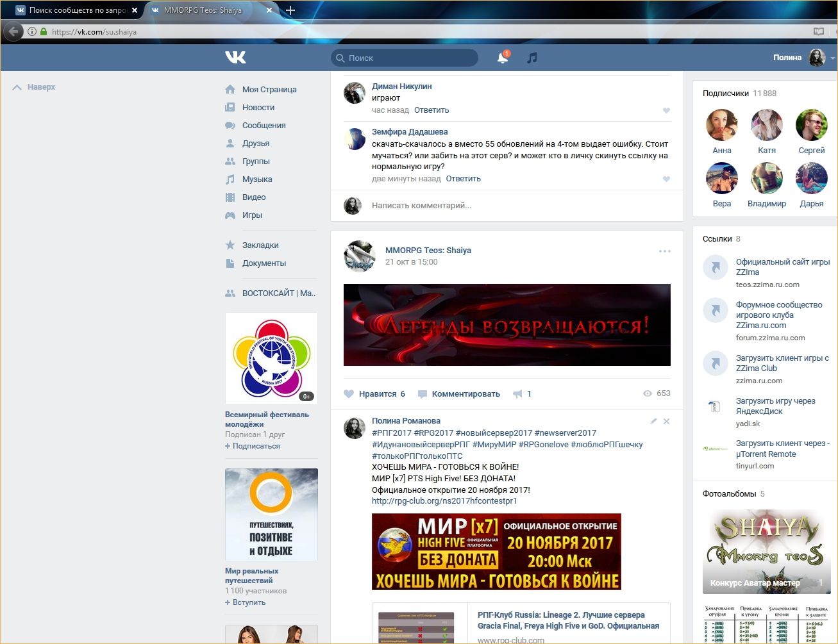This screenshot has width=838, height=644.
Task: Click hashtag #РПГ2017
Action: [392, 433]
